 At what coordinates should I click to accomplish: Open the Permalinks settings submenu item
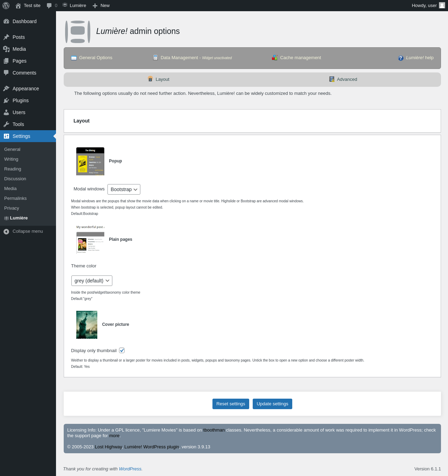tap(15, 198)
